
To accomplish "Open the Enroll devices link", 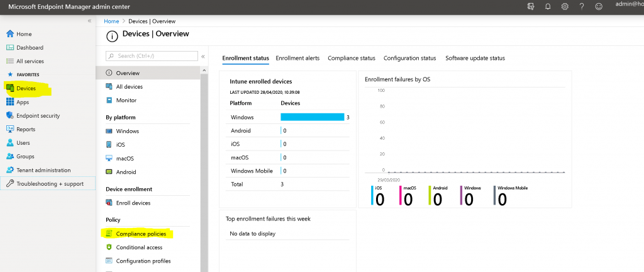I will click(133, 203).
